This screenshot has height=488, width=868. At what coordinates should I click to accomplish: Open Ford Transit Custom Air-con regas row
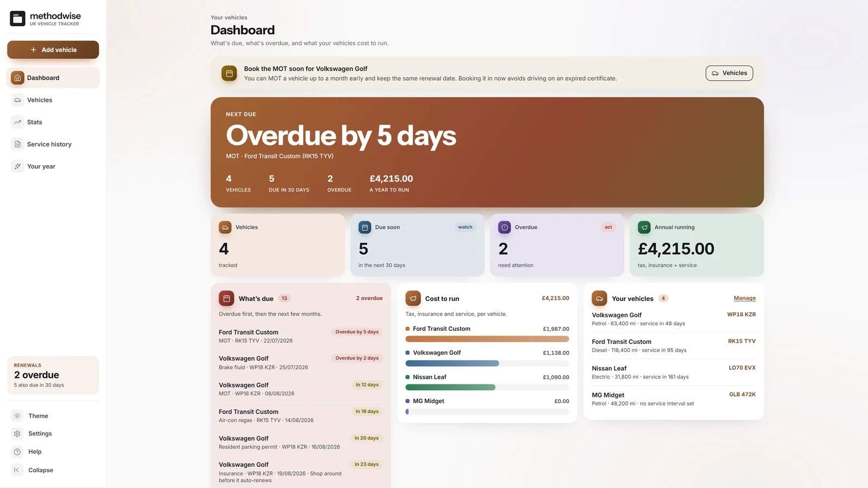point(301,416)
